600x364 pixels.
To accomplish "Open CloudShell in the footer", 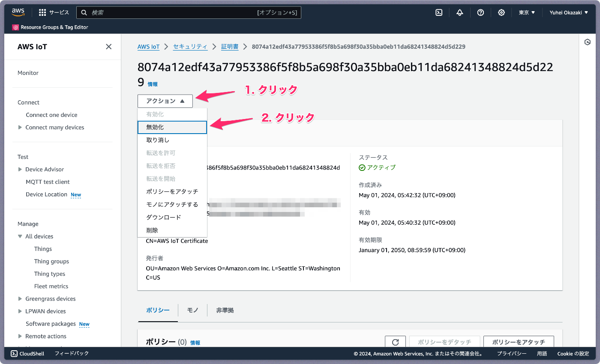I will click(27, 354).
